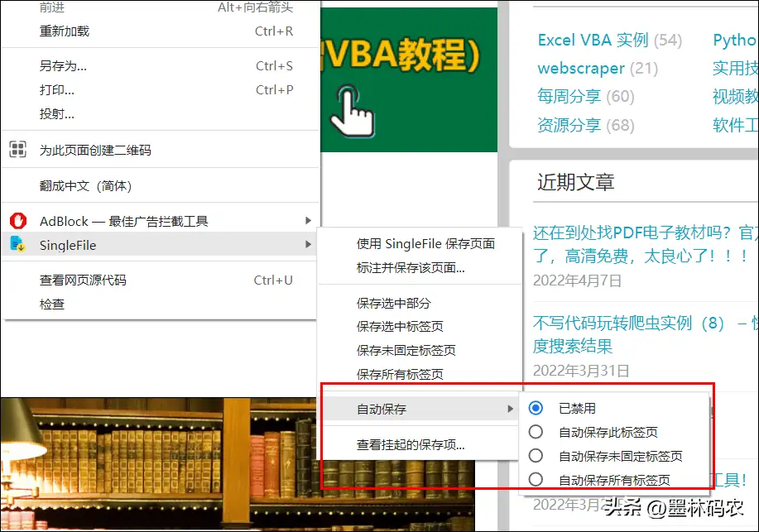Viewport: 759px width, 532px height.
Task: Open article 不写代码玩转爬虫实例（8）
Action: [646, 323]
